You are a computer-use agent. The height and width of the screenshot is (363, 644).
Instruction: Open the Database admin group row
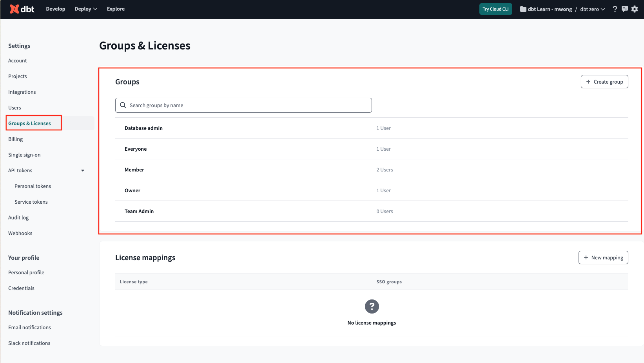(143, 128)
